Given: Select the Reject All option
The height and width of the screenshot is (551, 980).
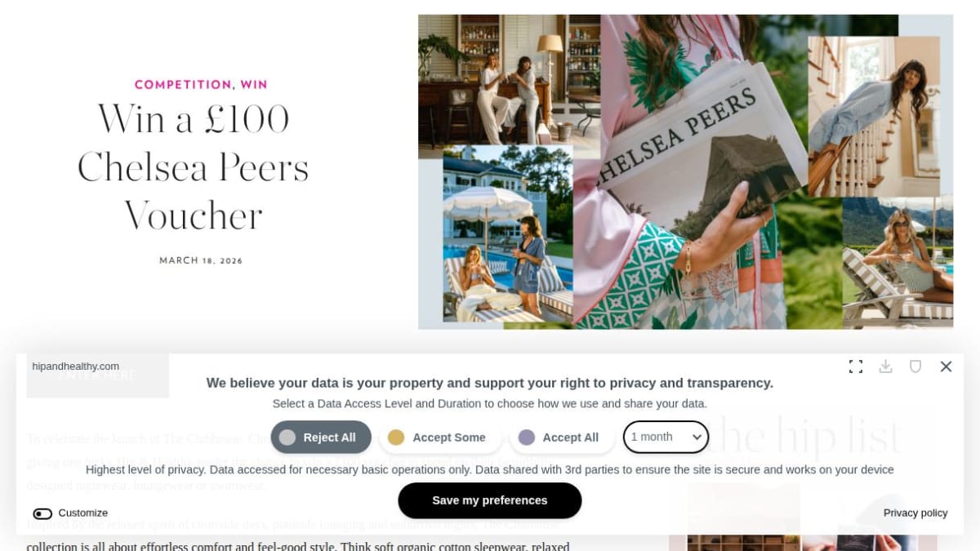Looking at the screenshot, I should (x=321, y=438).
